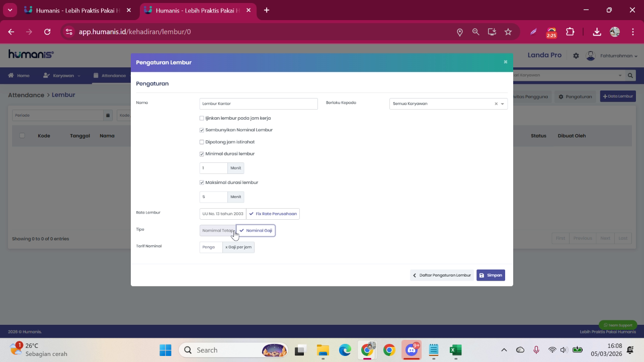
Task: Open the tab search dropdown
Action: point(10,10)
